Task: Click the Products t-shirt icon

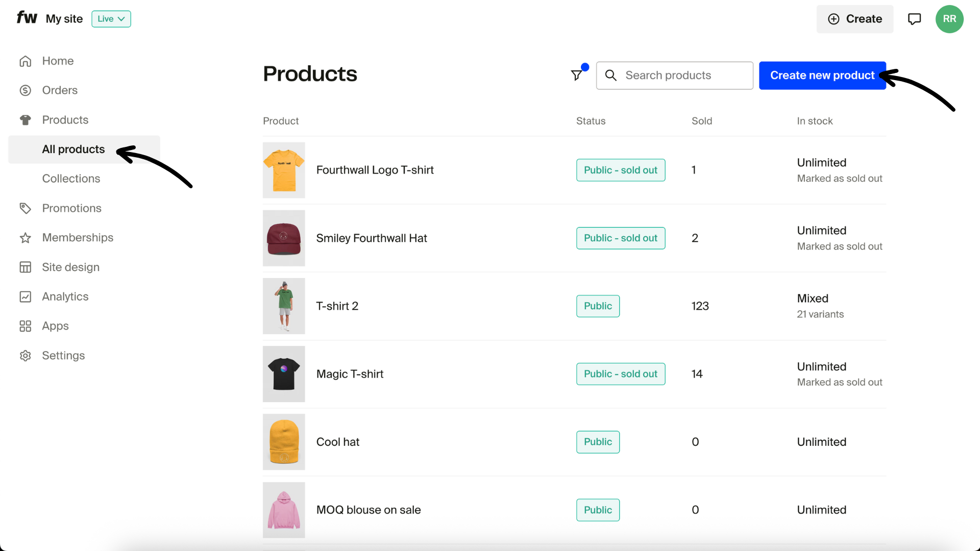Action: click(x=26, y=120)
